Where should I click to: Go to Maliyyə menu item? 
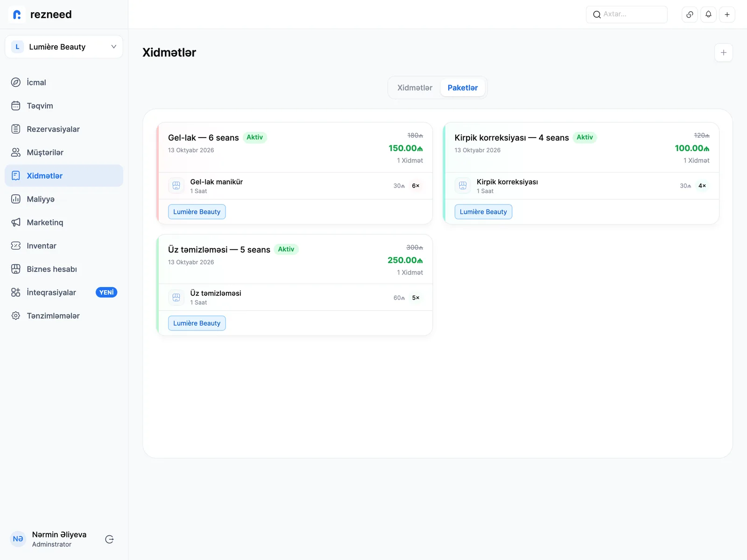[64, 199]
